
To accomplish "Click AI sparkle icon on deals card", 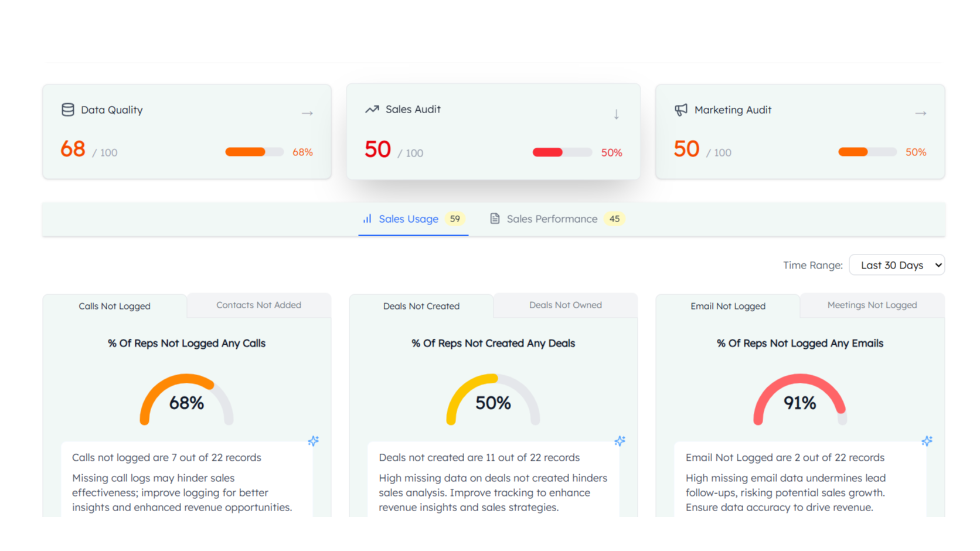I will pos(620,441).
